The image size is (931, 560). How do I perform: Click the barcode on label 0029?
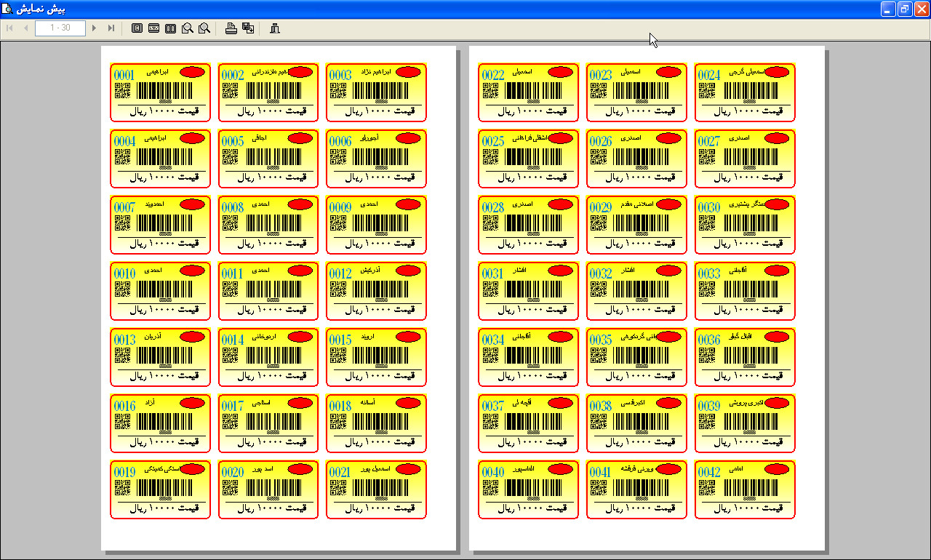click(642, 223)
